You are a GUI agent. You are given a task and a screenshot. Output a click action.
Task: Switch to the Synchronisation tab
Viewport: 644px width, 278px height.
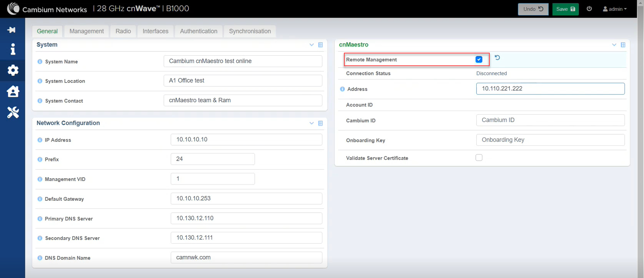(250, 31)
